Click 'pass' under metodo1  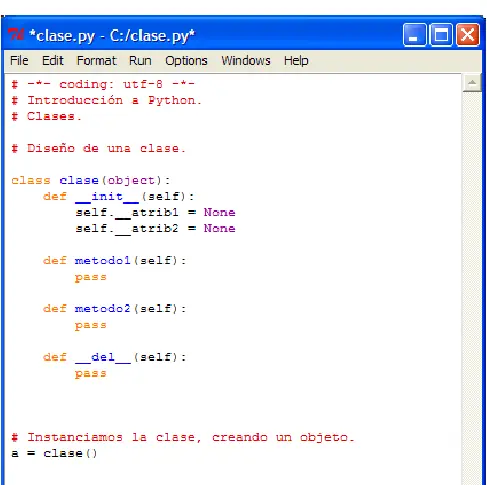pos(91,277)
